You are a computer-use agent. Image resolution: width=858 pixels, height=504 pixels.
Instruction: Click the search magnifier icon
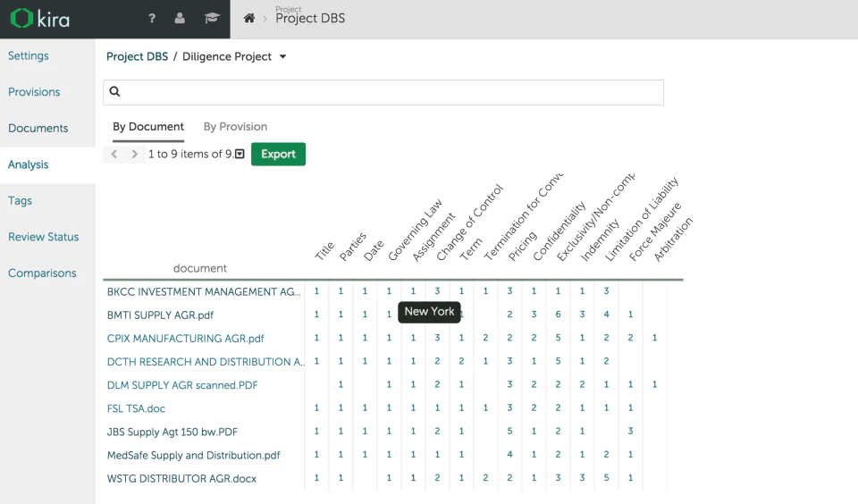point(115,91)
